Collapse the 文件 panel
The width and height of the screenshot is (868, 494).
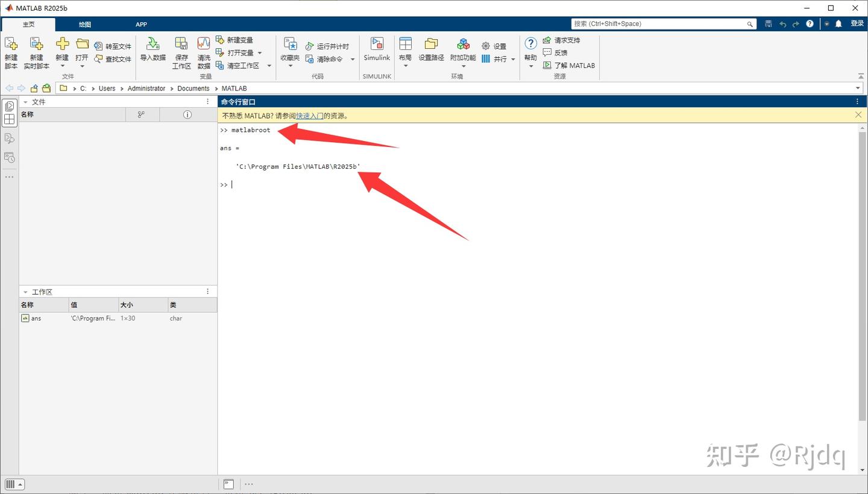tap(25, 102)
